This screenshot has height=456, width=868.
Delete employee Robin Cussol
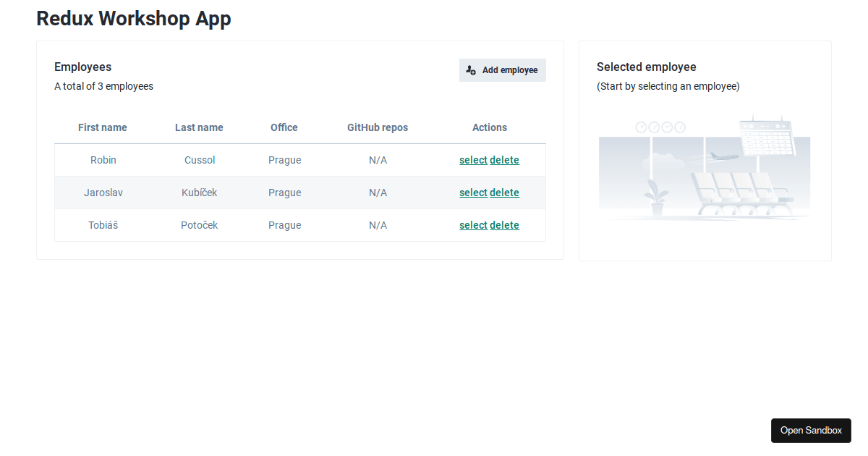(504, 160)
